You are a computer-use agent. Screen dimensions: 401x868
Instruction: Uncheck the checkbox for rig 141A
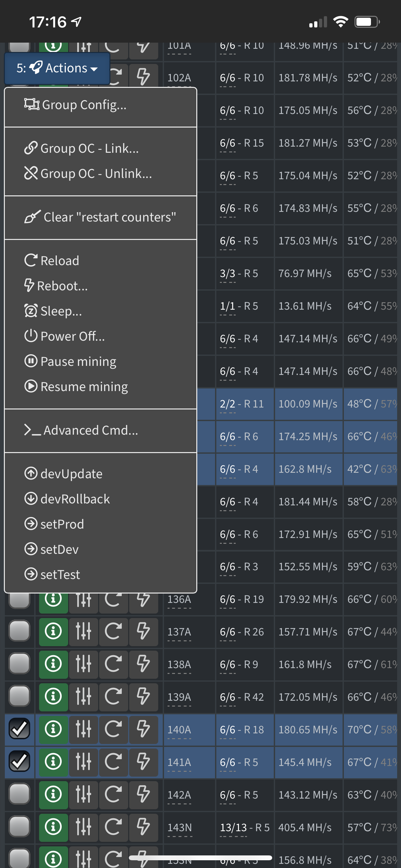[20, 762]
